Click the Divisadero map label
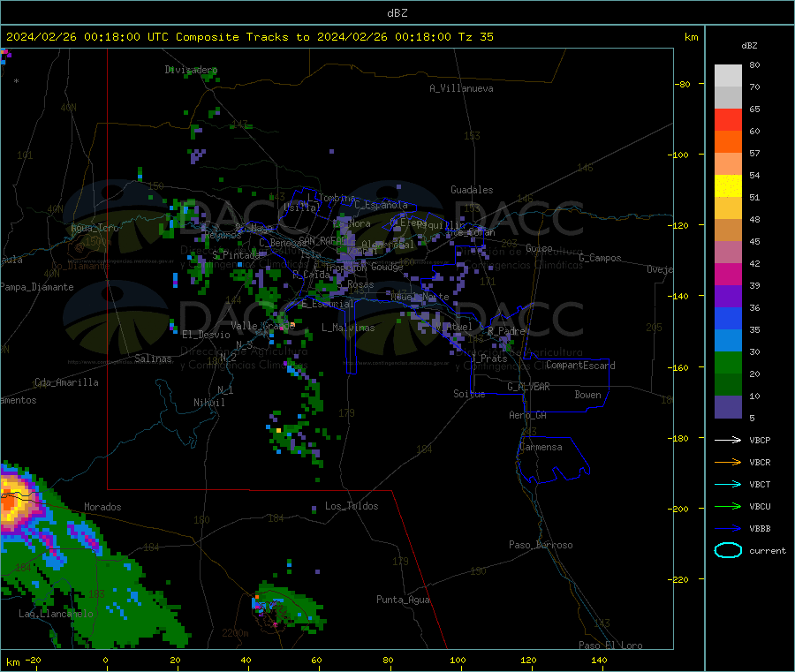Viewport: 795px width, 672px height. point(191,70)
